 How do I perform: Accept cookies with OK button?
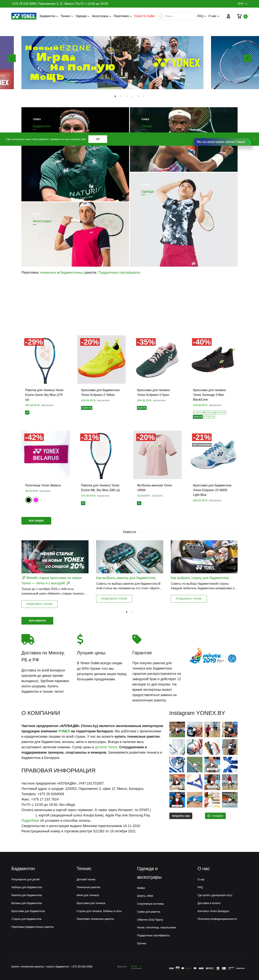[x=98, y=139]
